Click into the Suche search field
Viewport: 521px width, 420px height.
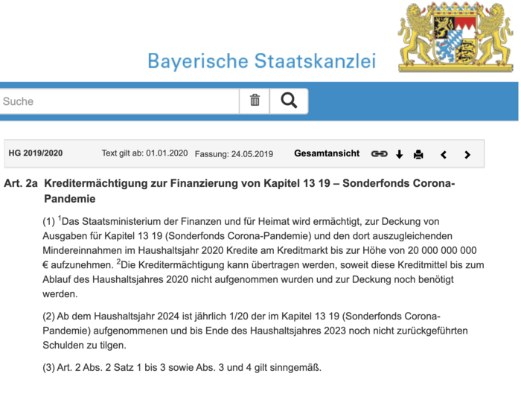119,101
